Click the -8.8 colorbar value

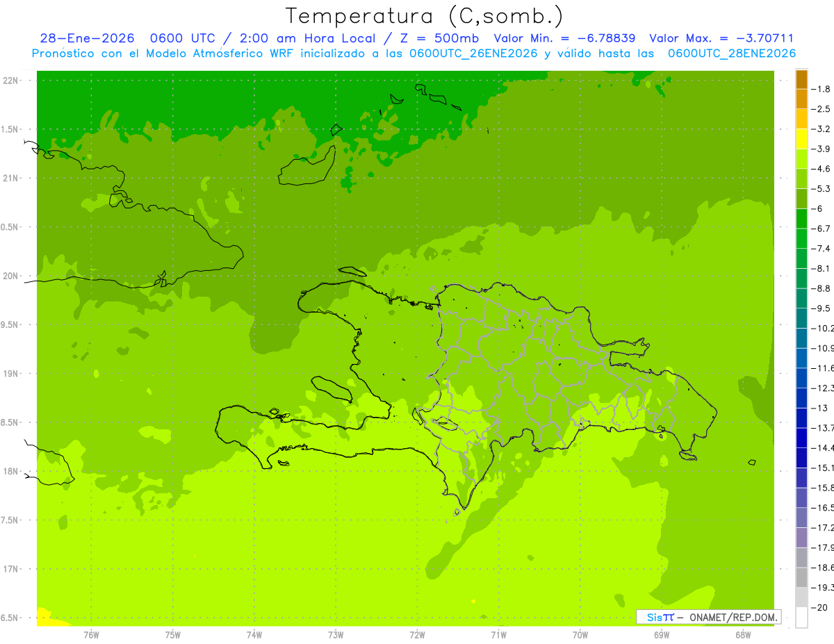822,288
